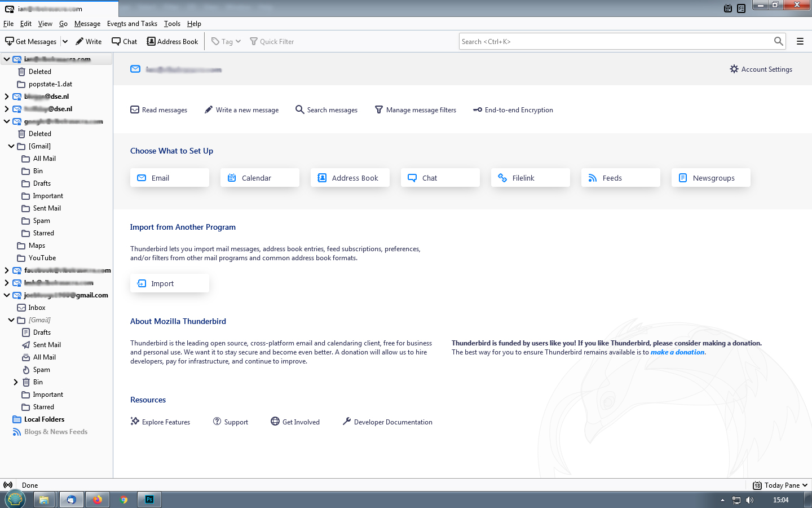Open the Tools menu

[x=172, y=24]
